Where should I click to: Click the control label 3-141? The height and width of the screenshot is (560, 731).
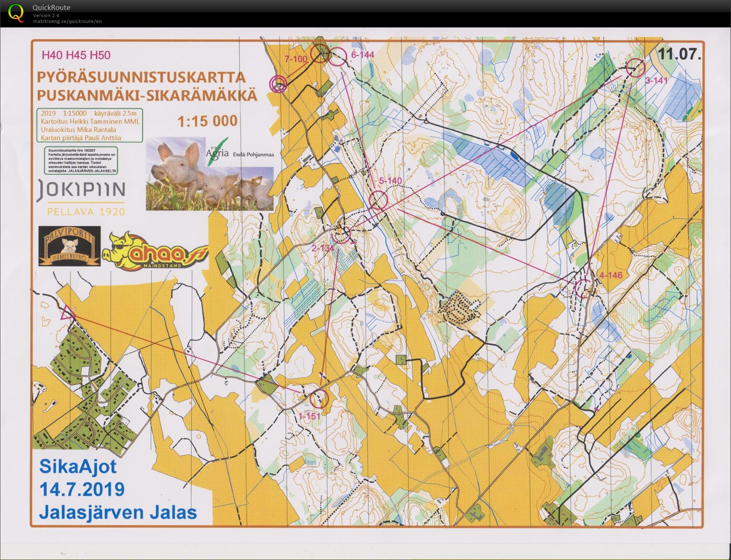tap(657, 81)
